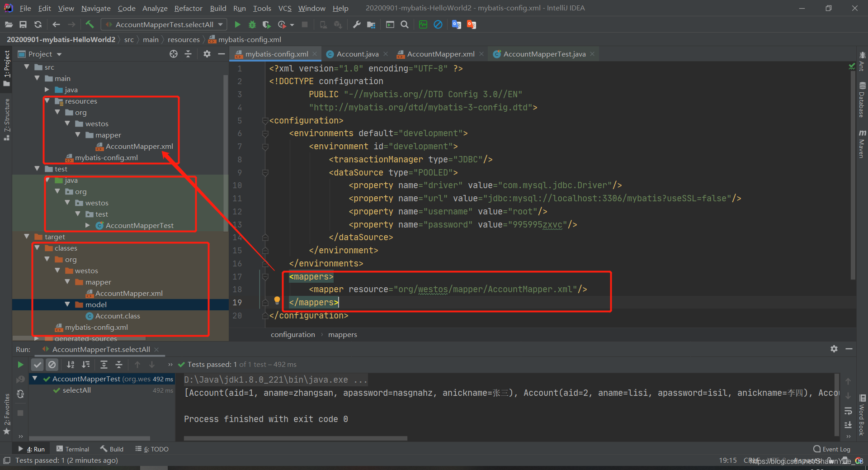868x470 pixels.
Task: Navigate Back arrow in toolbar
Action: pos(56,24)
